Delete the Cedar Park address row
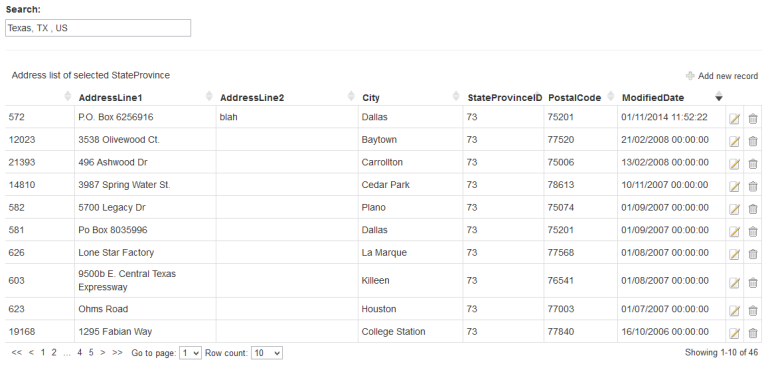 pos(753,186)
